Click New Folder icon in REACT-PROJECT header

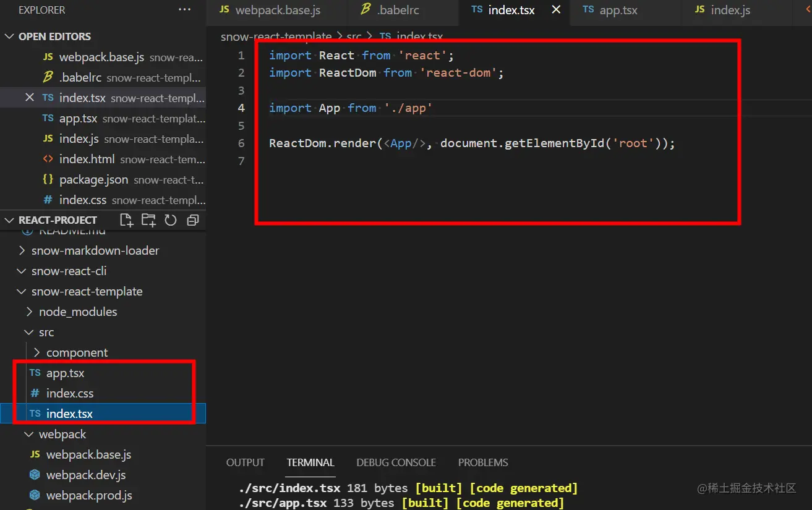pos(148,220)
